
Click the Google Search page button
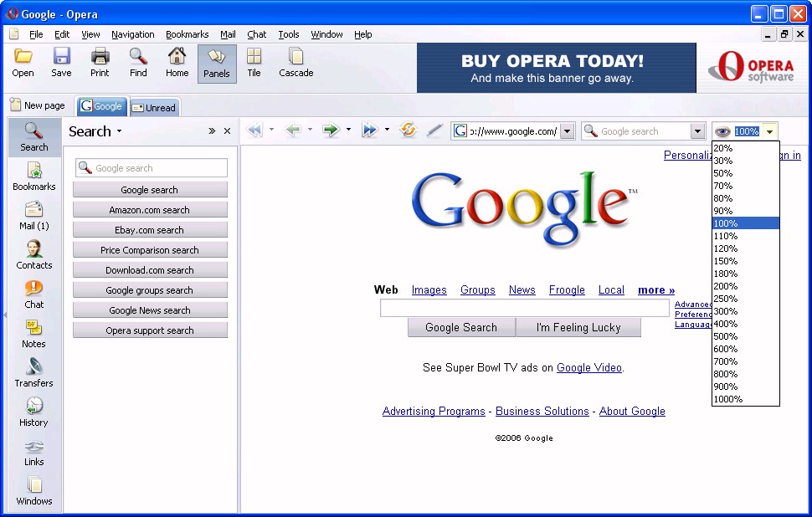click(461, 327)
